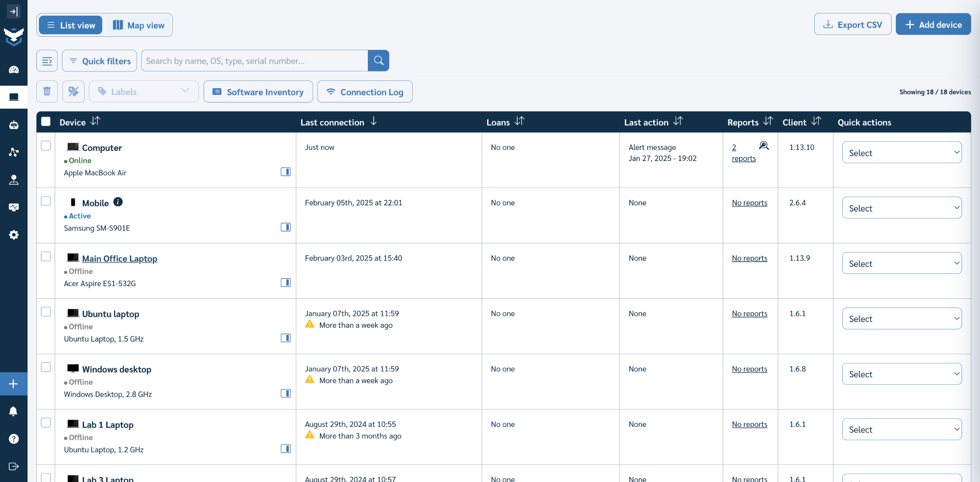Viewport: 980px width, 482px height.
Task: Expand quick actions Select for Windows desktop
Action: pos(902,374)
